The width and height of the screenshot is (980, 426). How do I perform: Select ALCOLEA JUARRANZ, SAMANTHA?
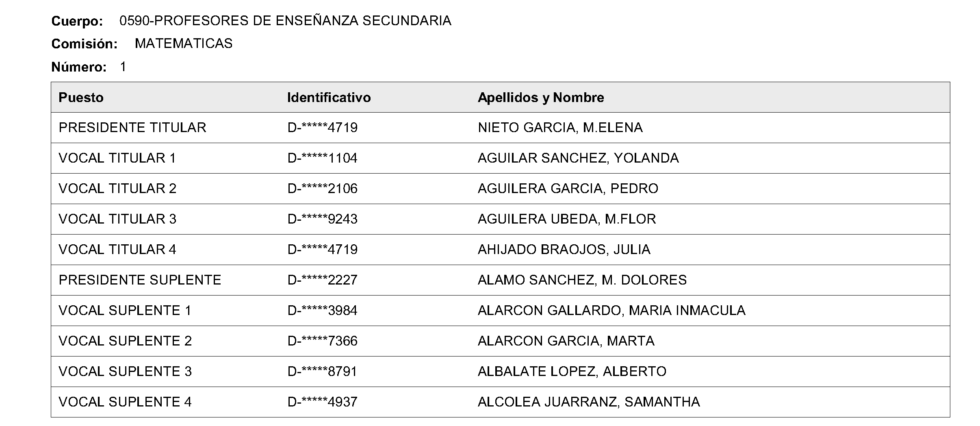[588, 402]
